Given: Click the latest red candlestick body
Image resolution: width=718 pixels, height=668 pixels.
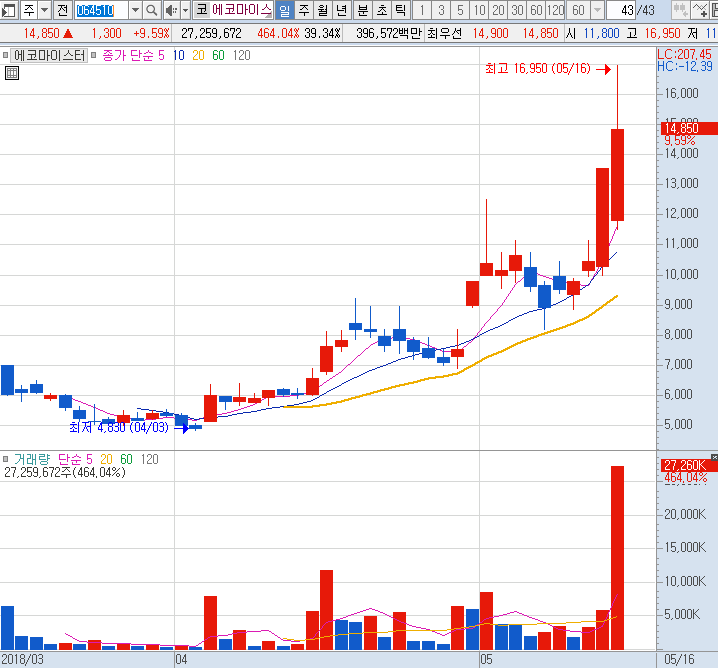Looking at the screenshot, I should [x=617, y=175].
